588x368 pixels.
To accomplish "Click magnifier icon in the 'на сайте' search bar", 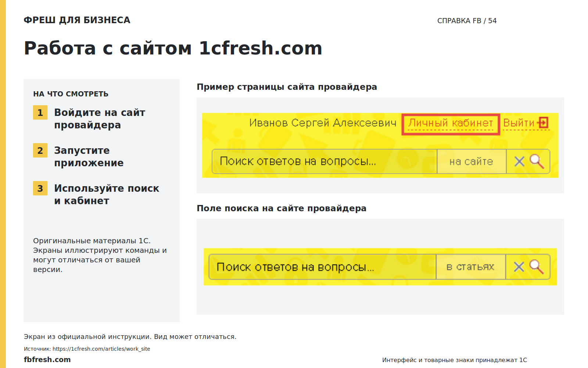I will tap(537, 161).
